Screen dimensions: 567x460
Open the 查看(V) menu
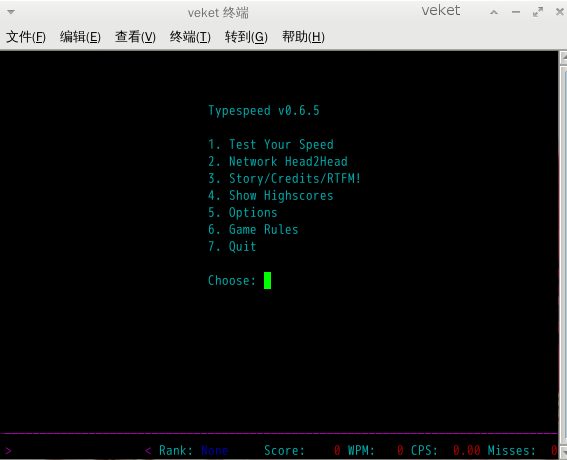(135, 37)
